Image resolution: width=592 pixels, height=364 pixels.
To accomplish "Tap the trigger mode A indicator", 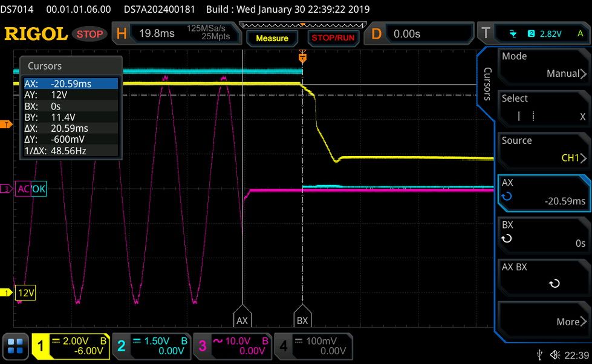I will [581, 34].
